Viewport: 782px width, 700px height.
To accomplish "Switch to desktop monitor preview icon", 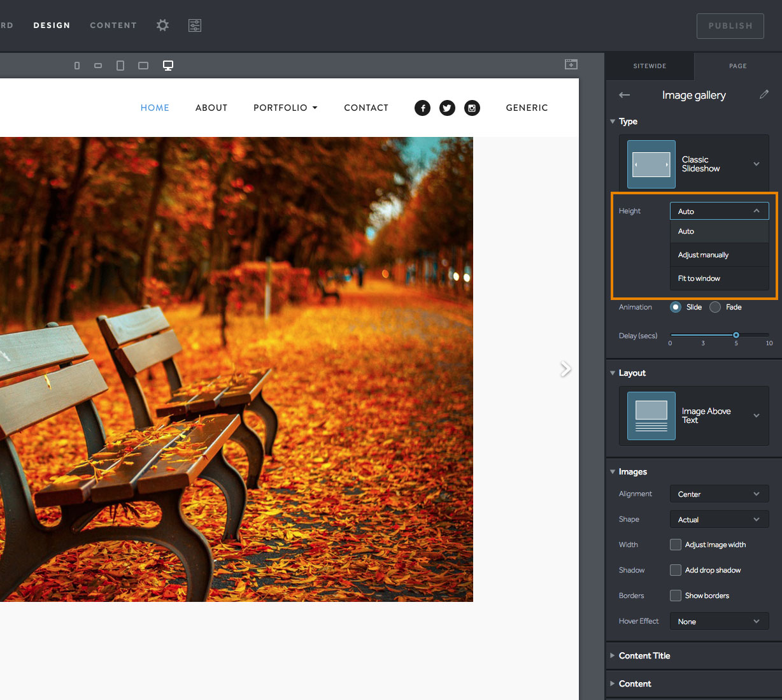I will point(168,66).
